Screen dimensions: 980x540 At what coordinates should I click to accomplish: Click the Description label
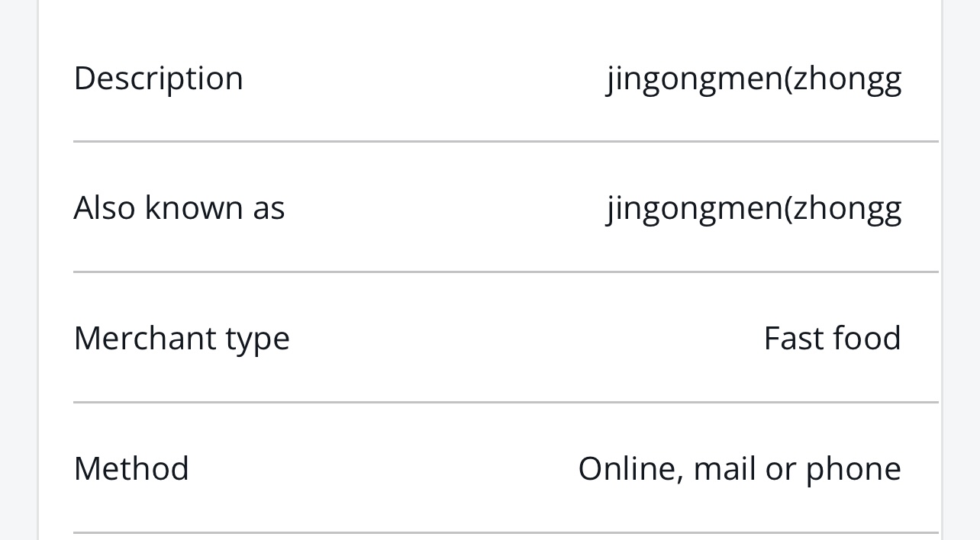158,78
